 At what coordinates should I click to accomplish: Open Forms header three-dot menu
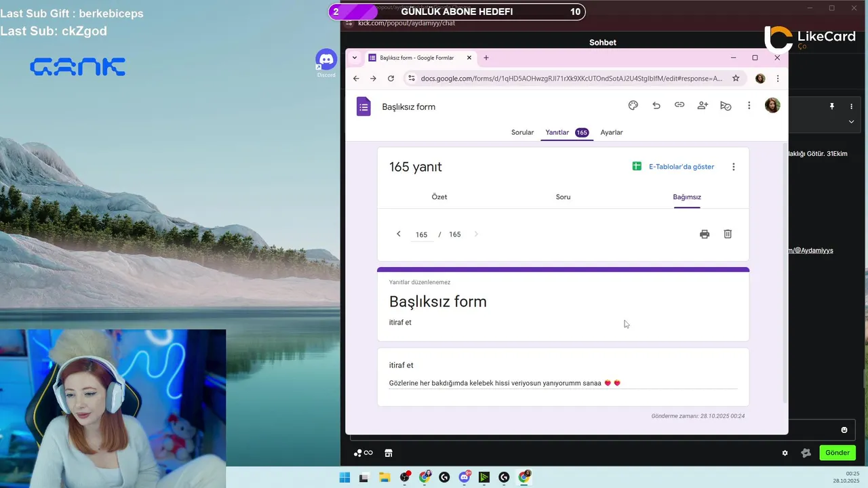749,106
